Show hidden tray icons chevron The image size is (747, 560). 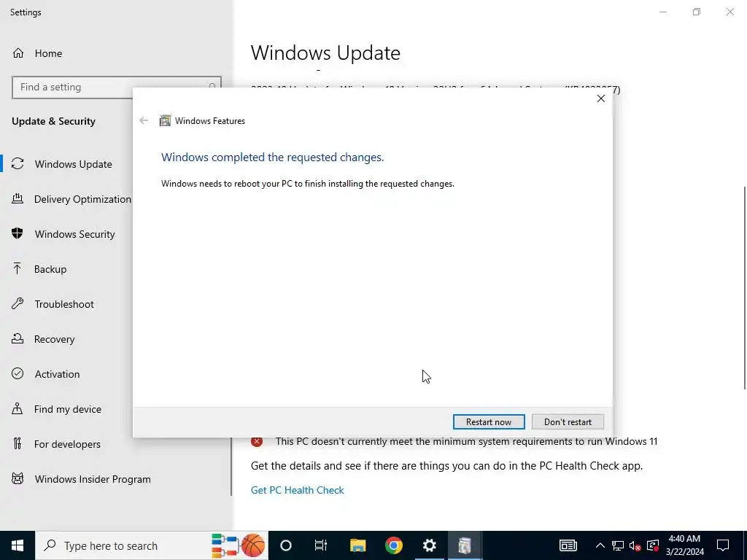[x=600, y=545]
